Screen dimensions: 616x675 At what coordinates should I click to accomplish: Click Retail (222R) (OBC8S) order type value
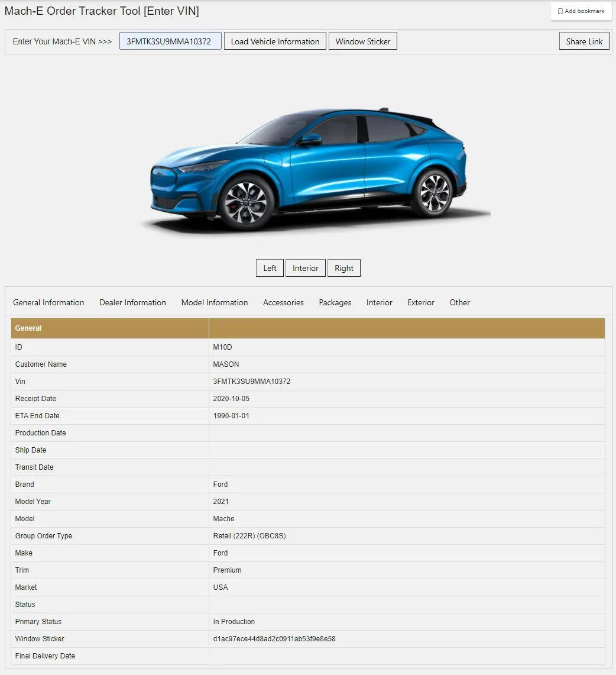pyautogui.click(x=249, y=536)
